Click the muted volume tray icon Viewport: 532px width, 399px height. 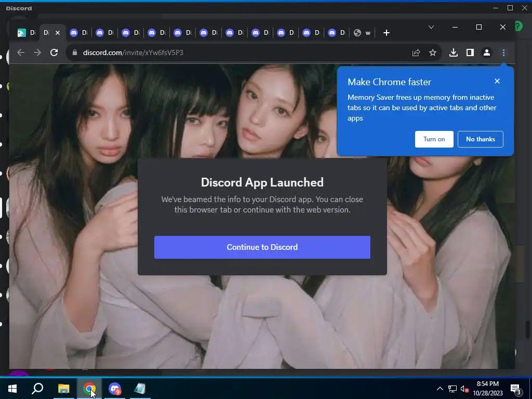465,389
